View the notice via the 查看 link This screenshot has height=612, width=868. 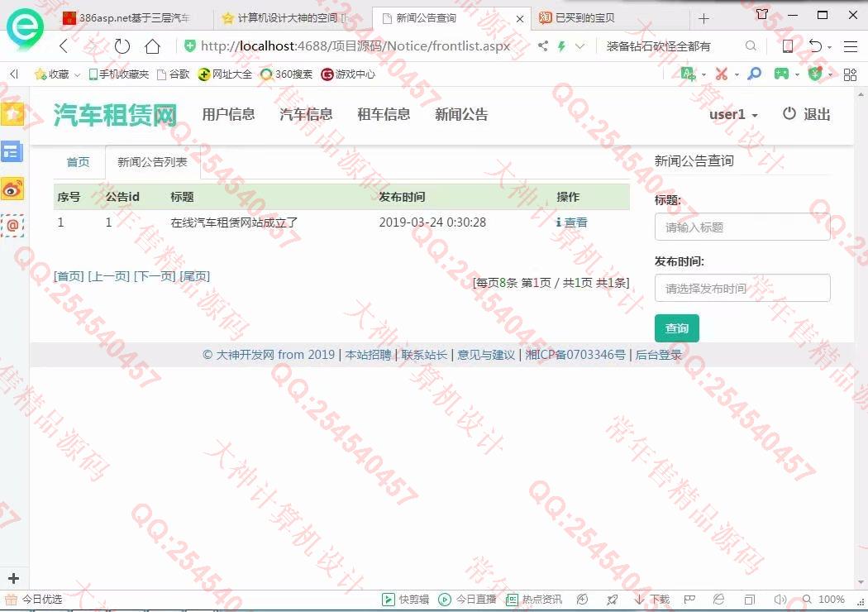(572, 222)
